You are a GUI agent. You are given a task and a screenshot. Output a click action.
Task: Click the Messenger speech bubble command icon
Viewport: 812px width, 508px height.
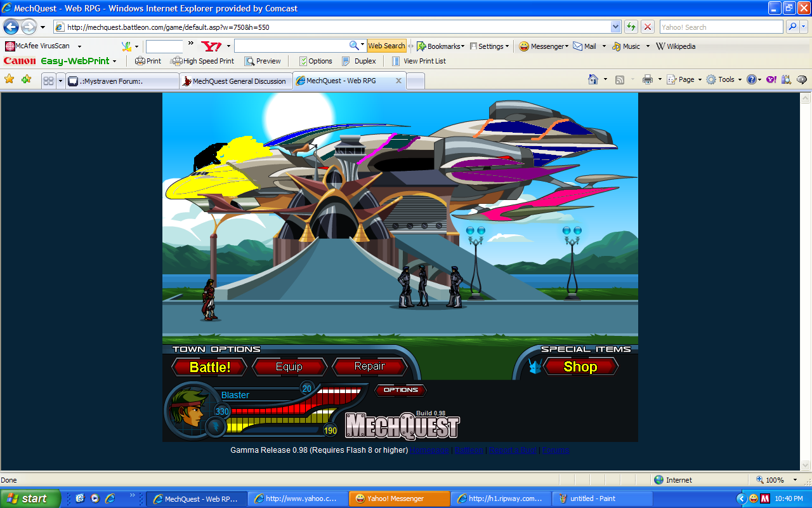pyautogui.click(x=802, y=79)
